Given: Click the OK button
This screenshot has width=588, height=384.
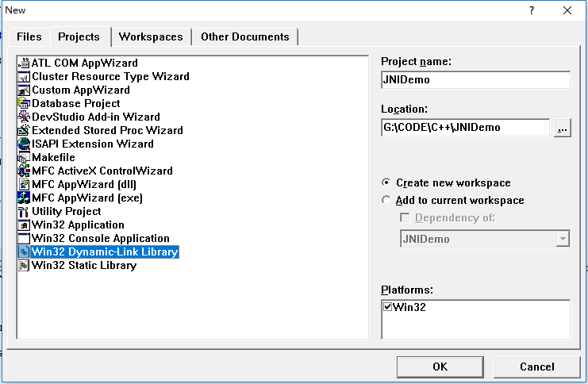Looking at the screenshot, I should tap(440, 367).
